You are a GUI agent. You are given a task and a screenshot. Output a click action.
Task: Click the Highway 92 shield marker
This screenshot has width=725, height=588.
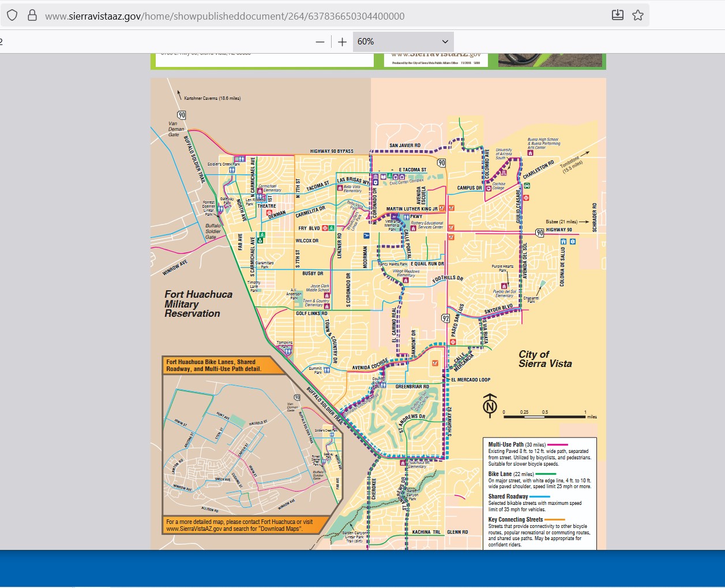tap(445, 319)
